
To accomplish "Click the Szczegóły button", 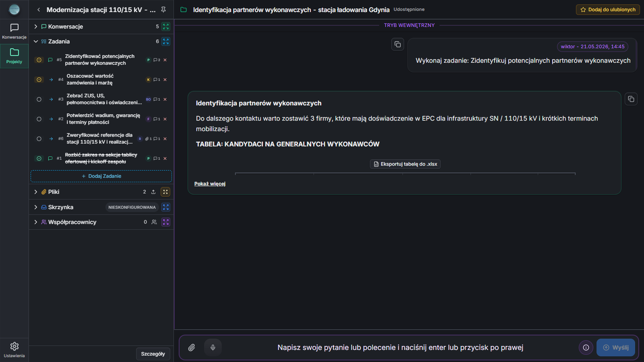I will point(153,354).
